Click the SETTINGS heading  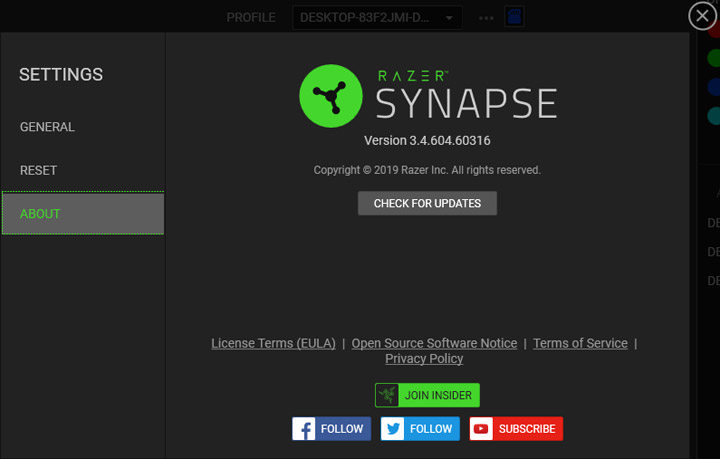coord(61,74)
